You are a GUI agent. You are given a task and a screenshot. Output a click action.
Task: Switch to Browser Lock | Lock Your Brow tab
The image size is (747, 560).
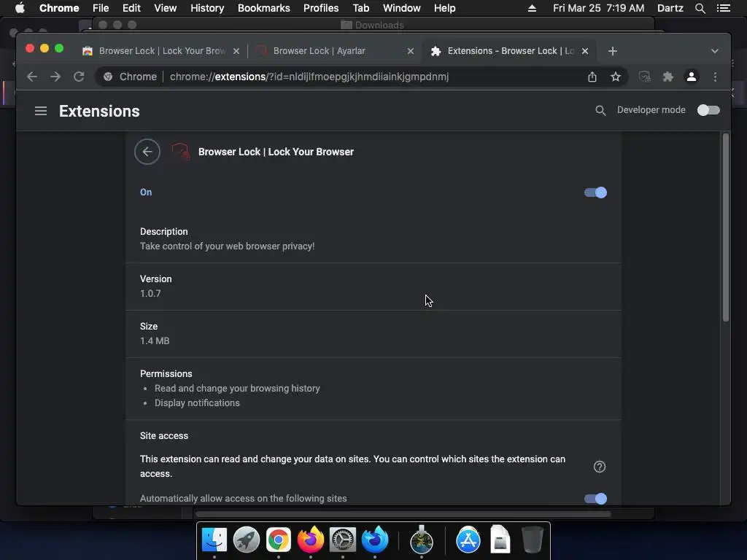click(x=160, y=51)
